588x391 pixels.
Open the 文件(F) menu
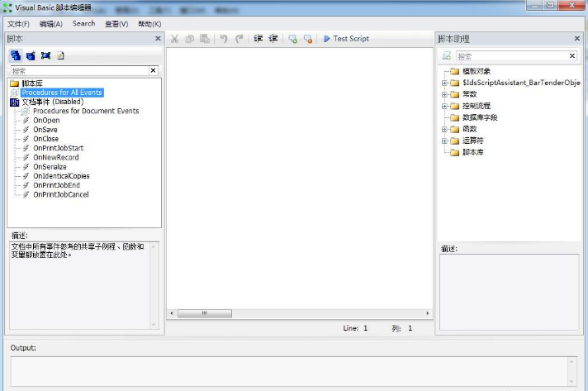[x=18, y=24]
